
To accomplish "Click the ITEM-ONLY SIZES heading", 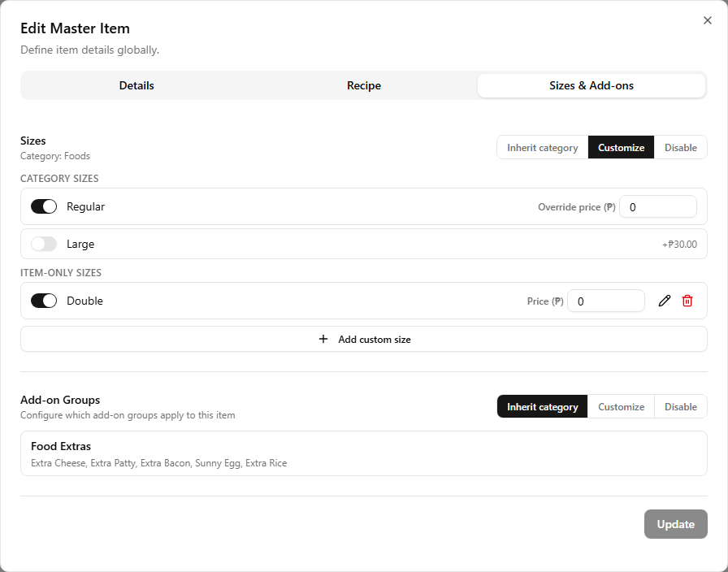I will [61, 272].
